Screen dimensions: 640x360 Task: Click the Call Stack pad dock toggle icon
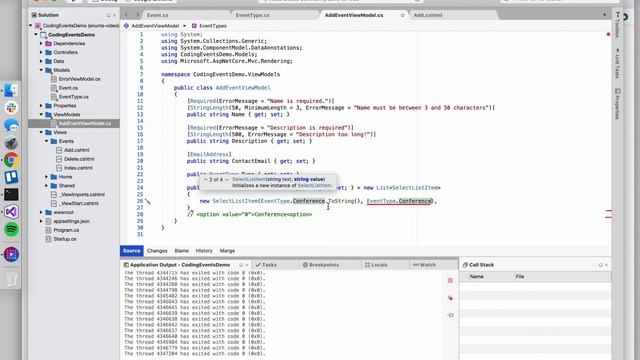[x=600, y=265]
